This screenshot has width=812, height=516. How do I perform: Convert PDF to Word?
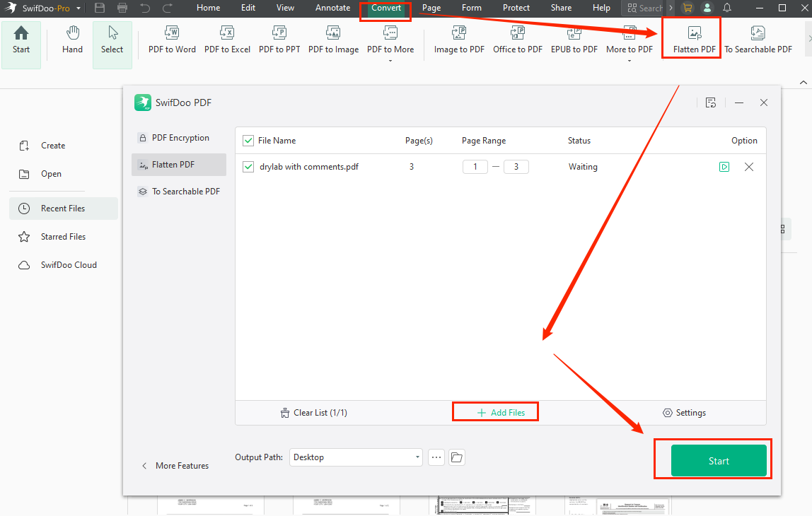click(172, 40)
